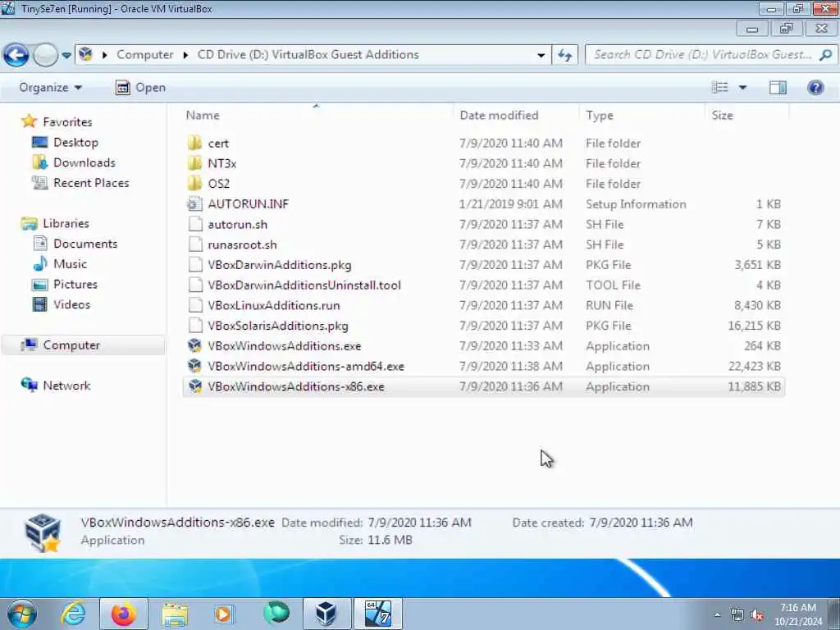Click the Open toolbar button
This screenshot has height=630, width=840.
[140, 87]
